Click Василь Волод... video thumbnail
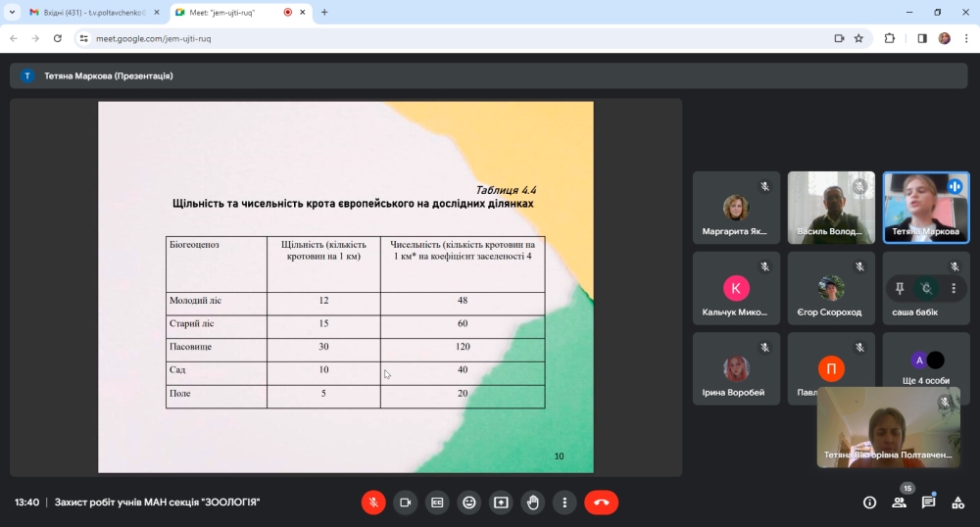The height and width of the screenshot is (527, 980). tap(831, 207)
